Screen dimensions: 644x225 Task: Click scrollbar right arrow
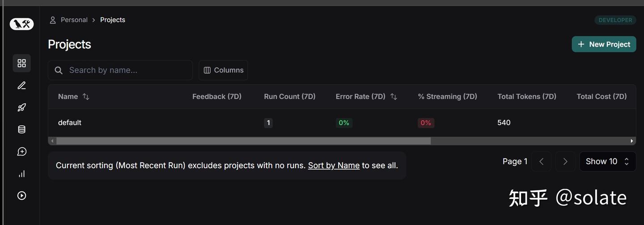(632, 141)
